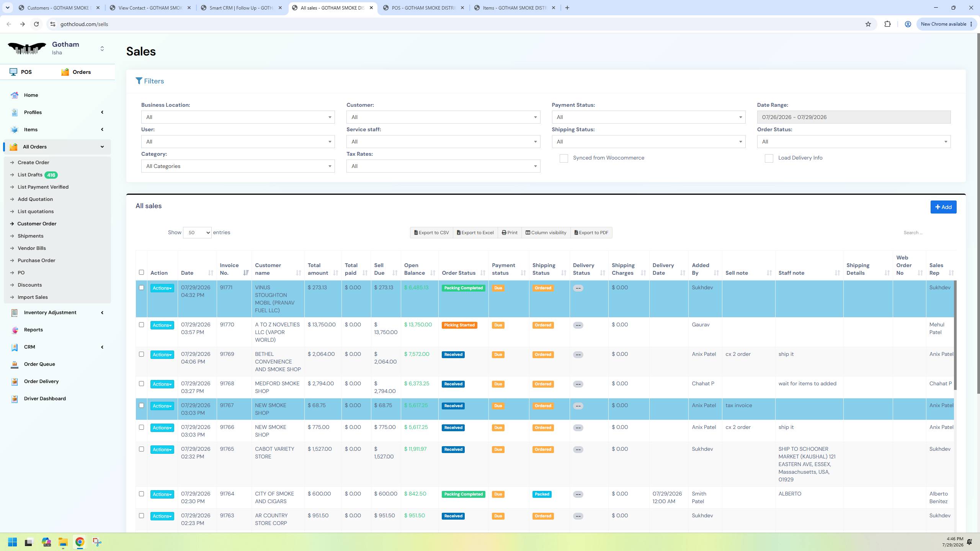The height and width of the screenshot is (551, 980).
Task: Open Shipments in the orders menu
Action: [x=30, y=236]
